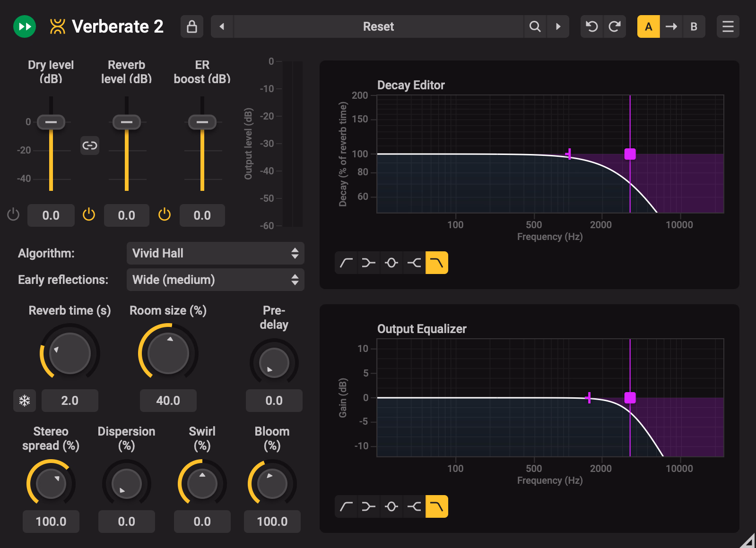Screen dimensions: 756x548
Task: Open the Reset preset name field
Action: click(x=379, y=26)
